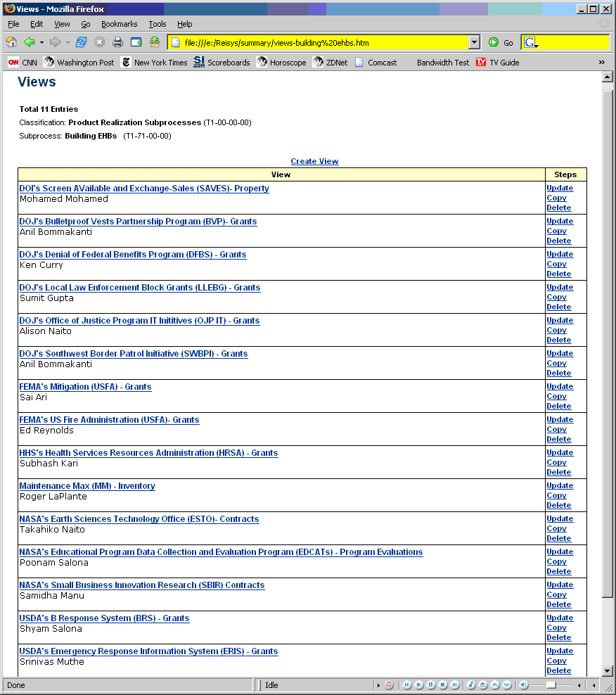Viewport: 616px width, 695px height.
Task: Click the blue music note button in player
Action: (471, 685)
